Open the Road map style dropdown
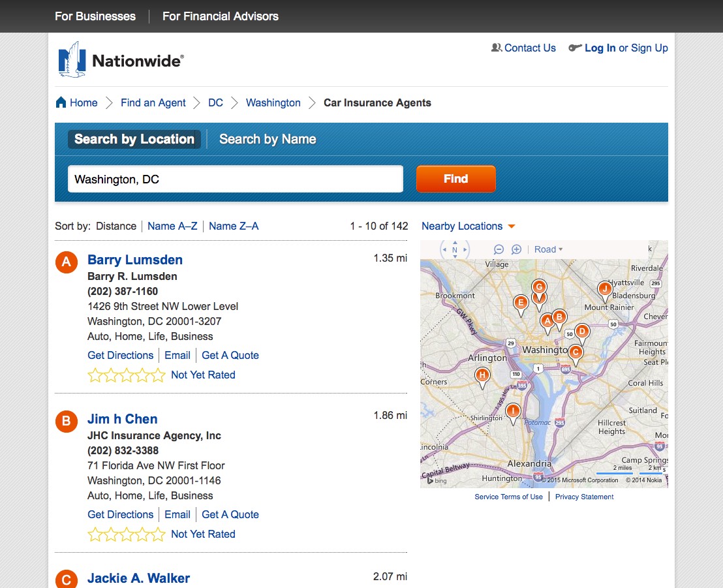This screenshot has width=723, height=588. tap(549, 249)
